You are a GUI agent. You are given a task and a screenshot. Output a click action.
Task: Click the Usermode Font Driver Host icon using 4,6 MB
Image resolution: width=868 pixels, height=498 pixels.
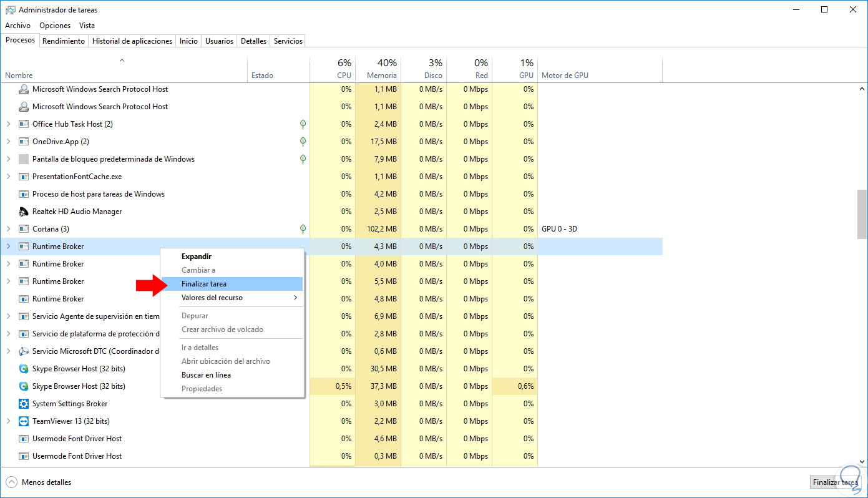tap(24, 439)
